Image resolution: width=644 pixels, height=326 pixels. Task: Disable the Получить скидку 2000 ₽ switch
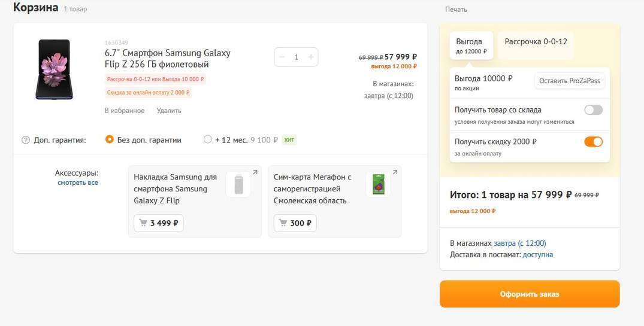click(x=593, y=142)
